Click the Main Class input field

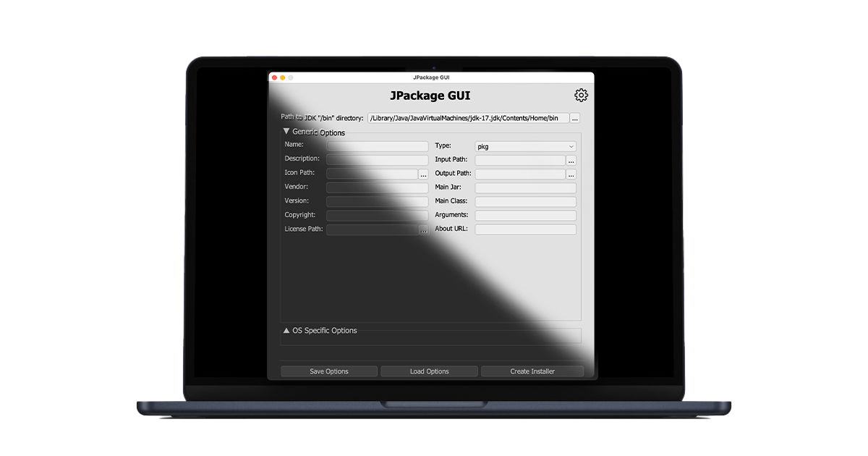point(525,201)
